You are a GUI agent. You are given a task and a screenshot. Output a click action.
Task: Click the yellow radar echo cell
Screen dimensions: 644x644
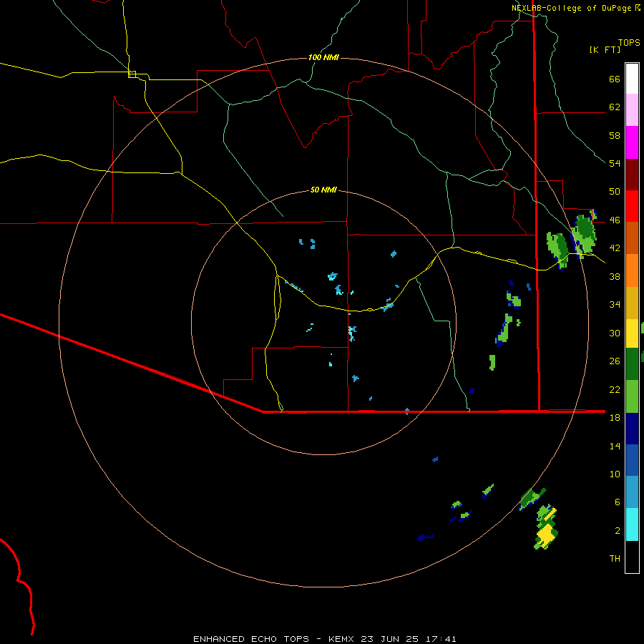(546, 535)
